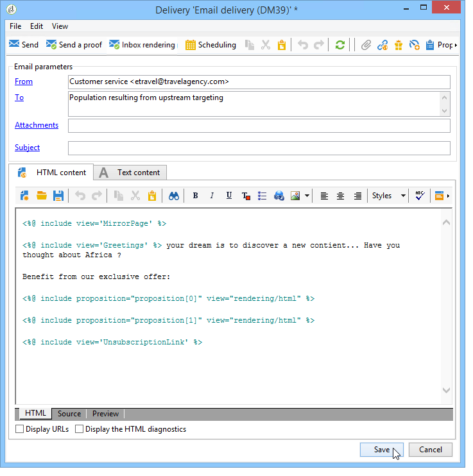This screenshot has width=473, height=476.
Task: Click the editor toolbar paste icon
Action: pos(152,196)
